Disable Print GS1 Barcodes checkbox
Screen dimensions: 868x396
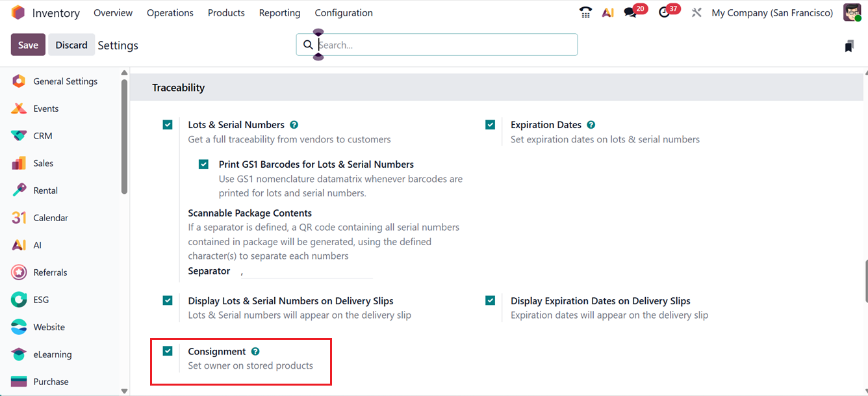click(x=204, y=165)
